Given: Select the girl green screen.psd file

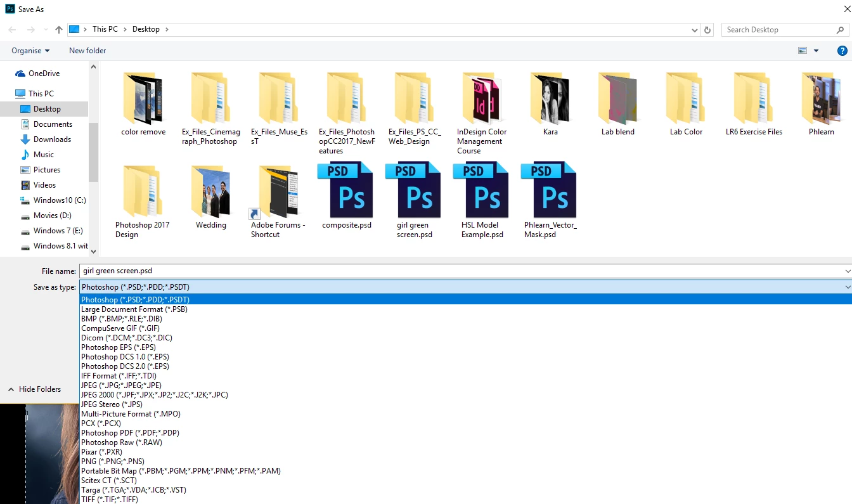Looking at the screenshot, I should tap(415, 200).
